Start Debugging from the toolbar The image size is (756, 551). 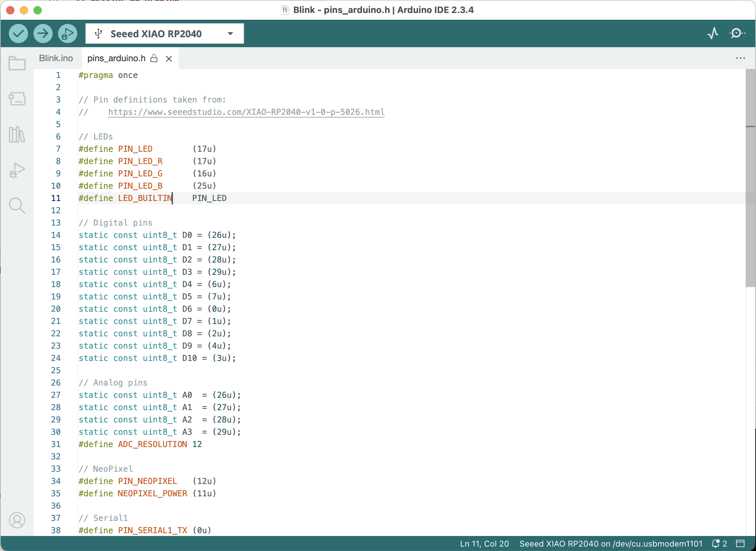(x=68, y=33)
